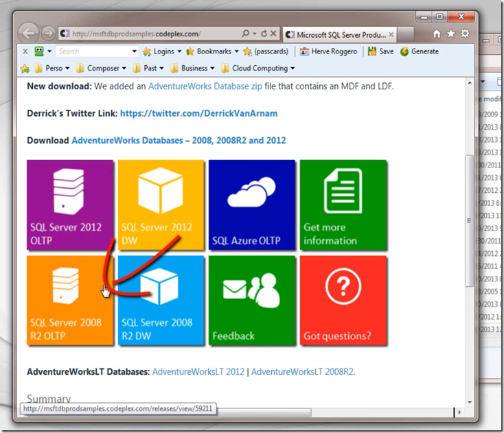Expand the Business favorites folder
The height and width of the screenshot is (433, 504).
192,68
